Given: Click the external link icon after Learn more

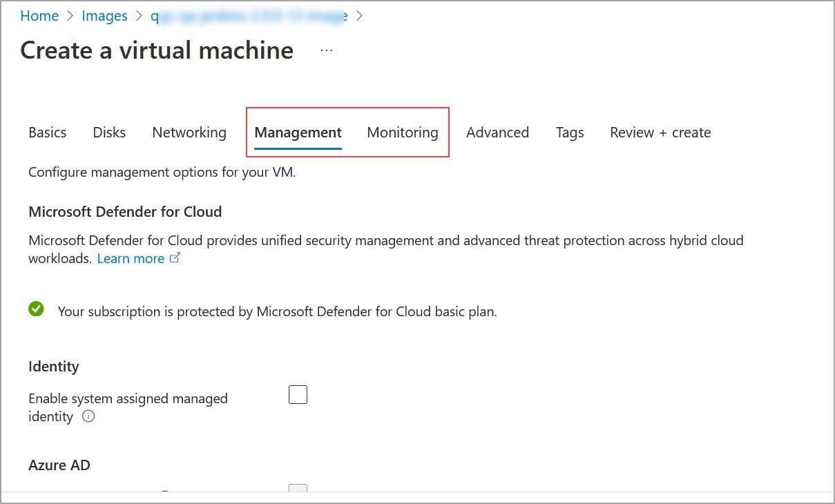Looking at the screenshot, I should click(x=175, y=257).
